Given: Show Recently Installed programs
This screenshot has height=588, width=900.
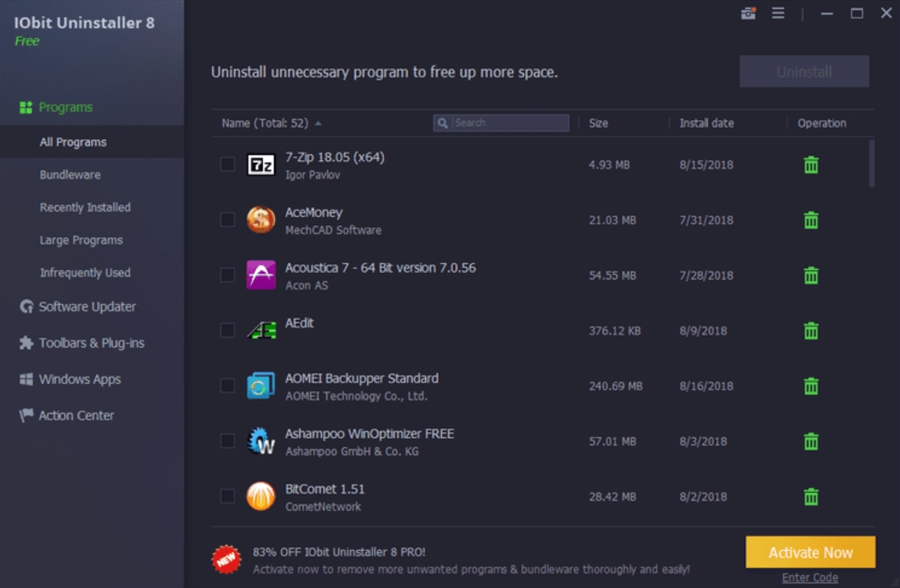Looking at the screenshot, I should pyautogui.click(x=85, y=207).
